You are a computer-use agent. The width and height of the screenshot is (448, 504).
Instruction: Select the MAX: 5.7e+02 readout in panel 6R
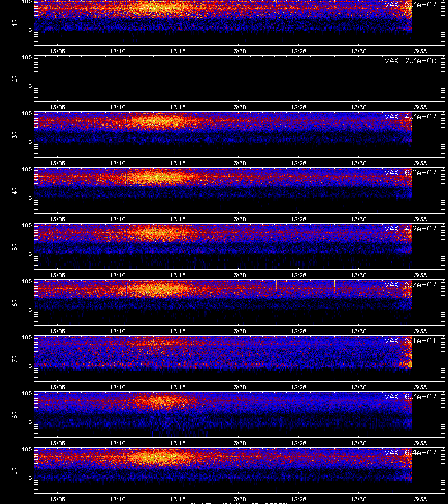tap(410, 285)
